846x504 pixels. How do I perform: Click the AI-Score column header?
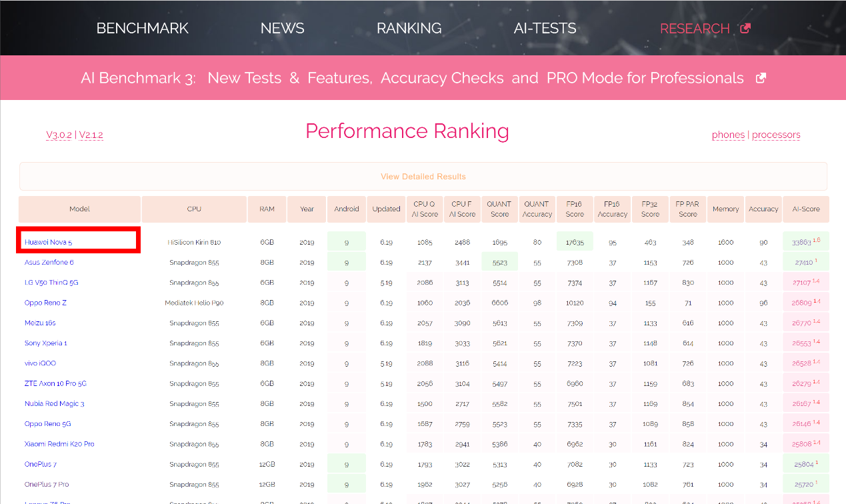(x=805, y=209)
